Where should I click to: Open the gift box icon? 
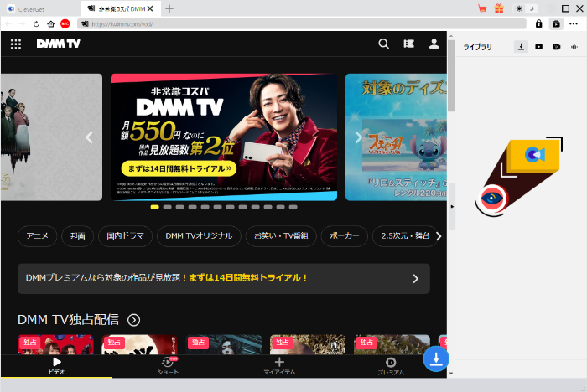(499, 8)
